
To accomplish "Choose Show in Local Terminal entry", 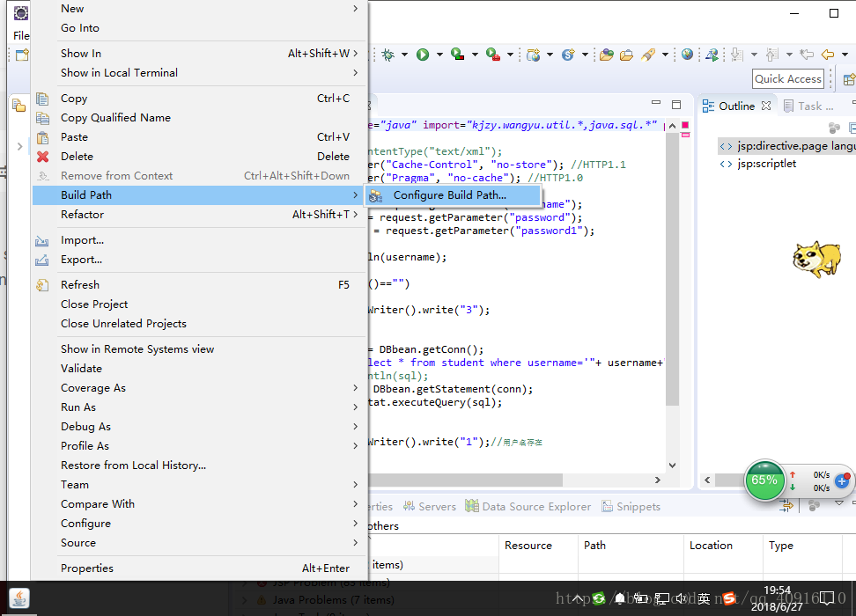I will [199, 73].
